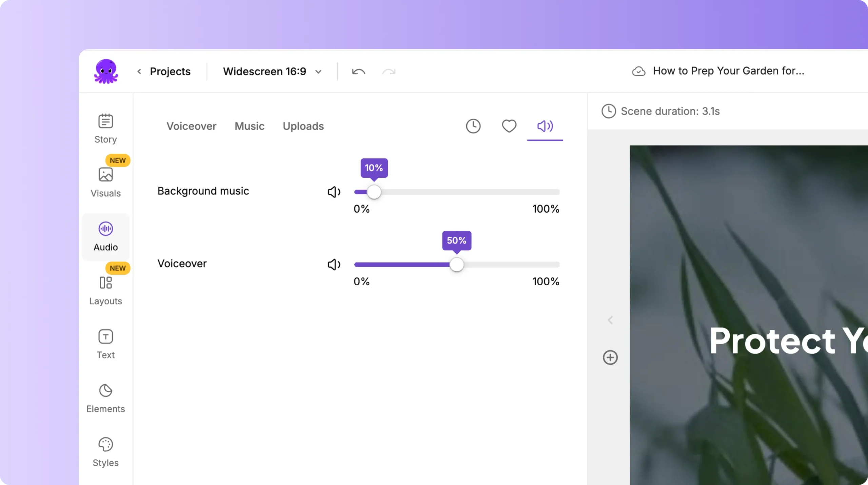Click the octopus logo icon
The image size is (868, 485).
106,71
